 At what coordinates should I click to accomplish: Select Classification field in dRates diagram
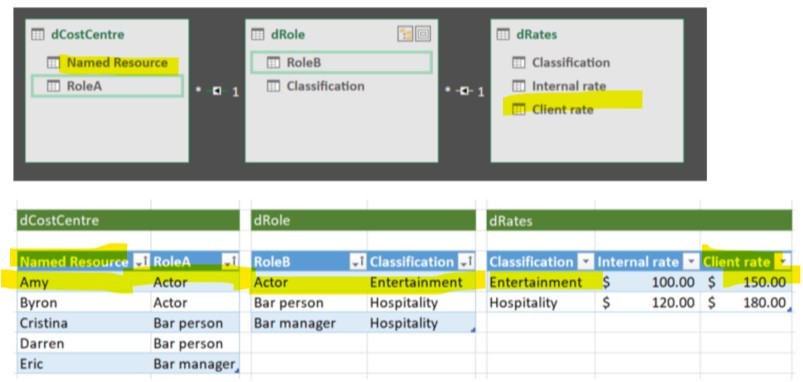570,63
